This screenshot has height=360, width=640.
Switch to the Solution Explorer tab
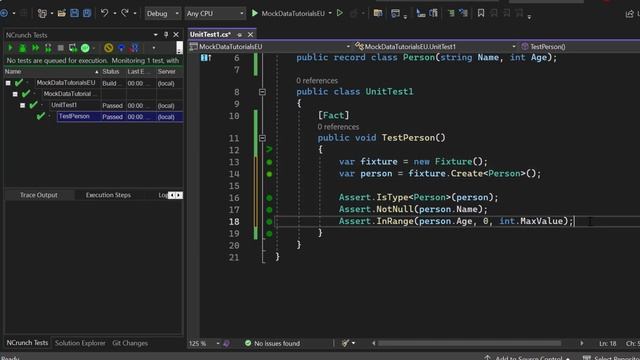click(80, 343)
